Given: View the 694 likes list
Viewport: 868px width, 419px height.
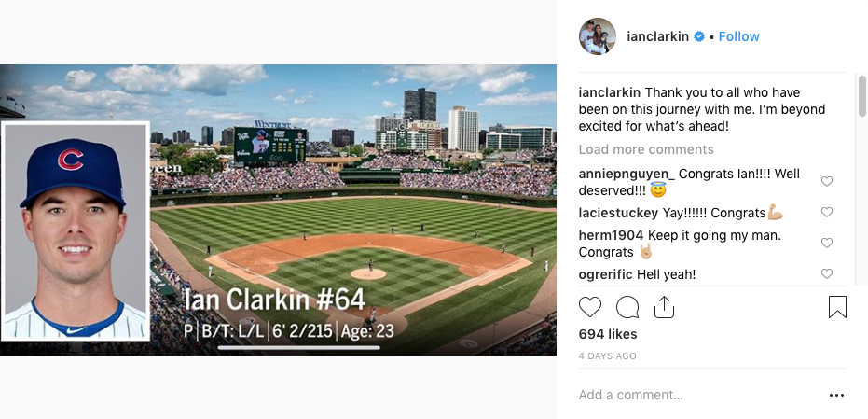Looking at the screenshot, I should coord(608,334).
